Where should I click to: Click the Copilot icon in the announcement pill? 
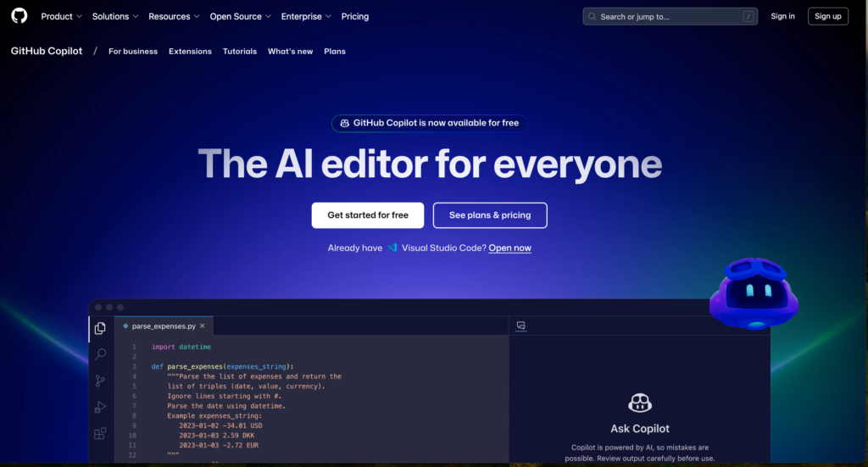click(344, 123)
